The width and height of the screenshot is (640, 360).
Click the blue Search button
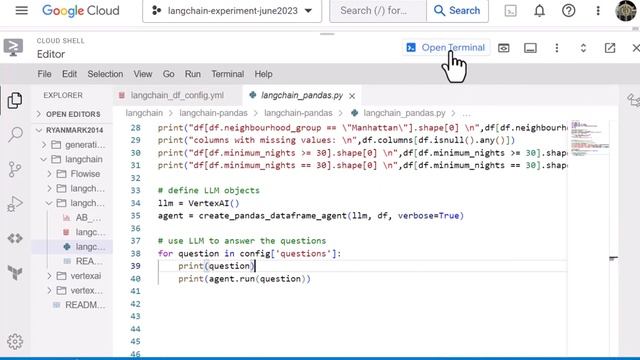[x=457, y=11]
